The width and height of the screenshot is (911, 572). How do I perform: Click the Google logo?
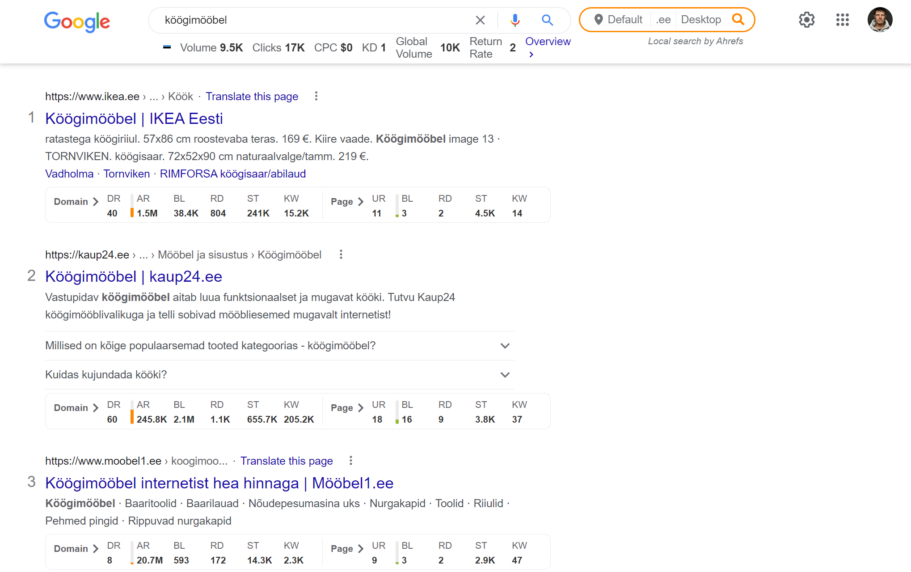coord(77,21)
